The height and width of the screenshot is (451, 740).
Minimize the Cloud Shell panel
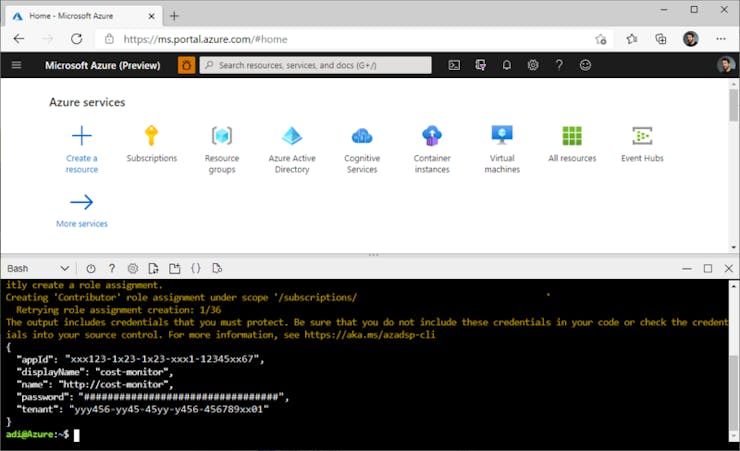point(687,268)
